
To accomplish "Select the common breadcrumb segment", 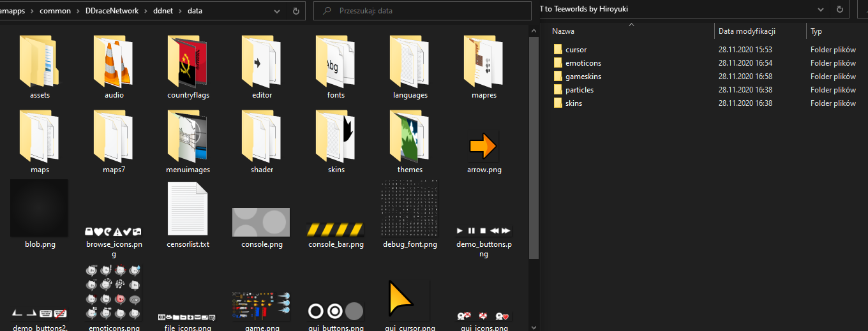I will tap(55, 11).
